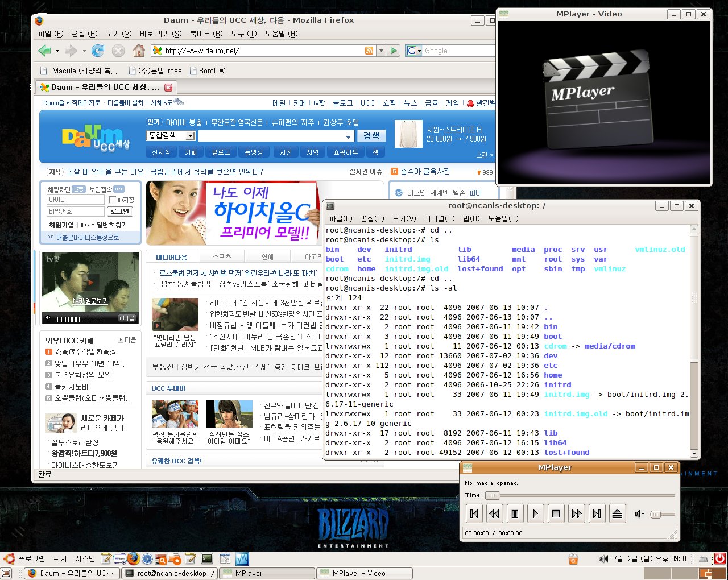
Task: Open the 통합검색 category dropdown on Daum
Action: tap(190, 136)
